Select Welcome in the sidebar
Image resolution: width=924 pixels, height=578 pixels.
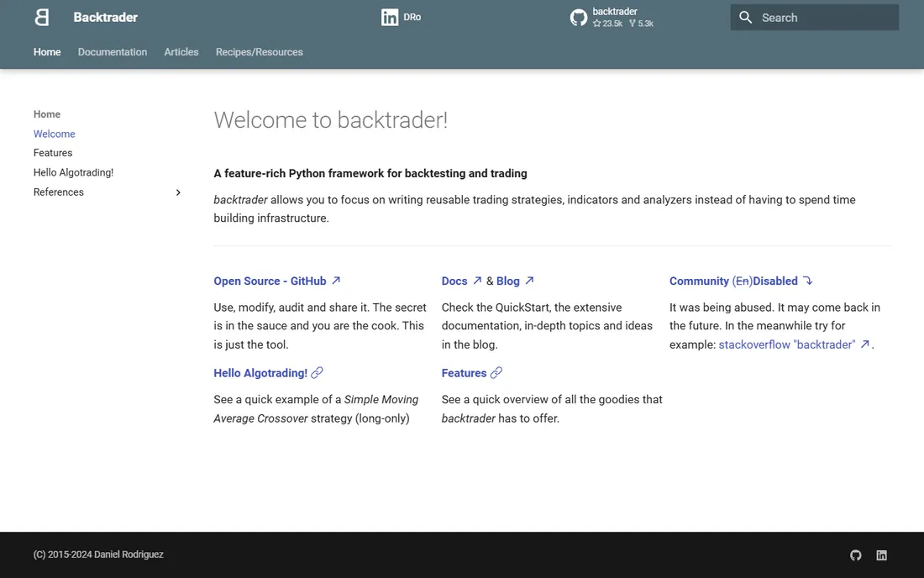click(x=55, y=134)
